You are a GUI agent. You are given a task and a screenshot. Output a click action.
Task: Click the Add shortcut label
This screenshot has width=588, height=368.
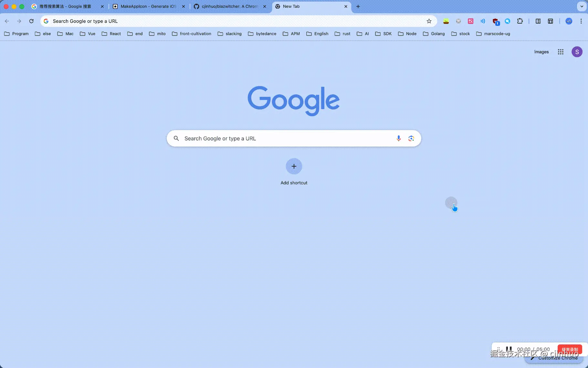point(294,183)
